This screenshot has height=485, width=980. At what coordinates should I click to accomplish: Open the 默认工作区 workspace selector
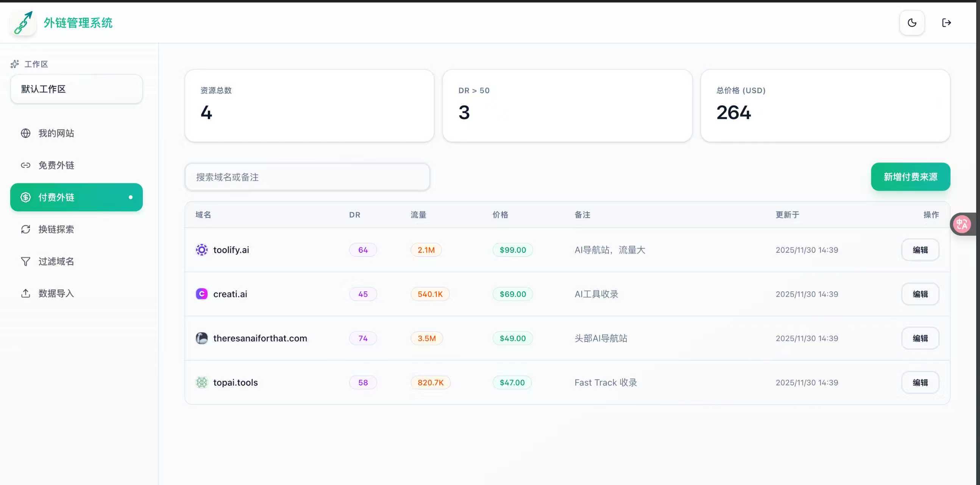tap(76, 89)
